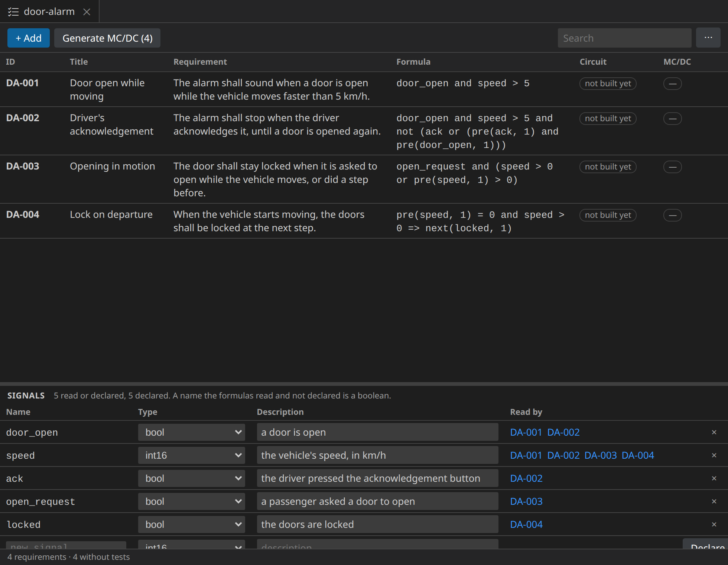Click the MC/DC dash badge for DA-002
728x565 pixels.
pyautogui.click(x=673, y=119)
